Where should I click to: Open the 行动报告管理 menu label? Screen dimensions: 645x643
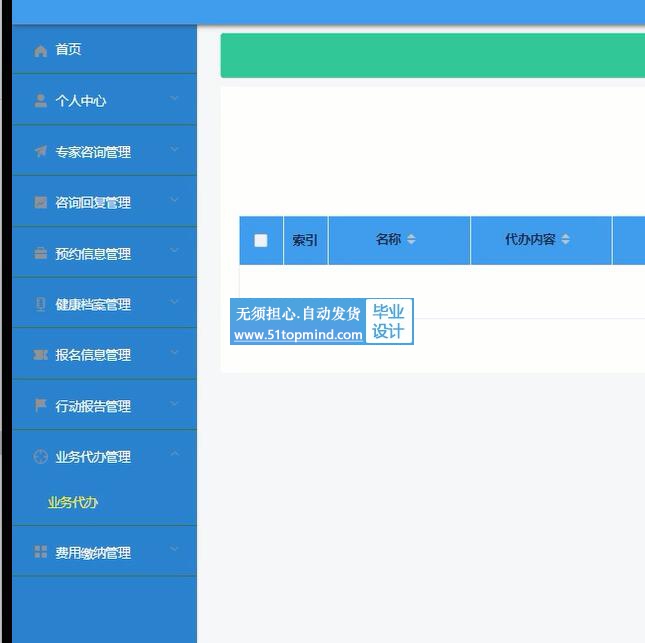pyautogui.click(x=93, y=406)
